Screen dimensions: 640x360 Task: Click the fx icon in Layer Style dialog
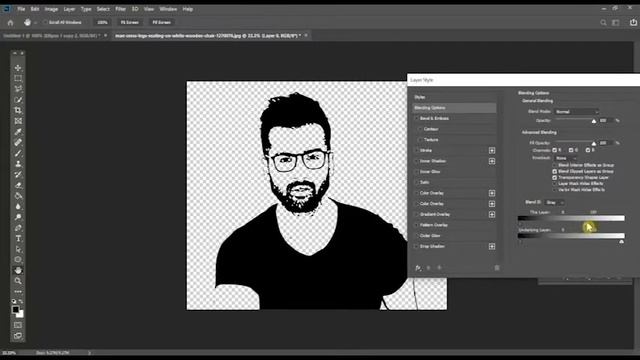pos(418,268)
